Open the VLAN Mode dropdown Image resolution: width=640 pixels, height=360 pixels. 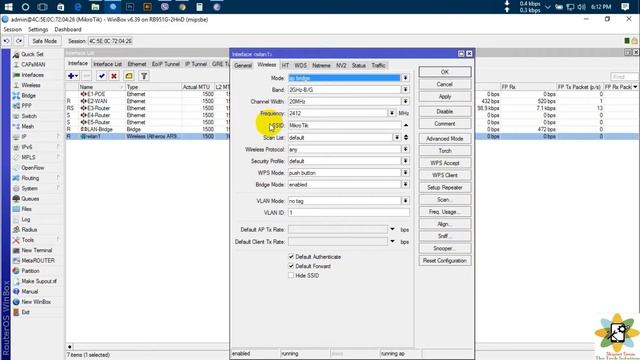(x=405, y=201)
